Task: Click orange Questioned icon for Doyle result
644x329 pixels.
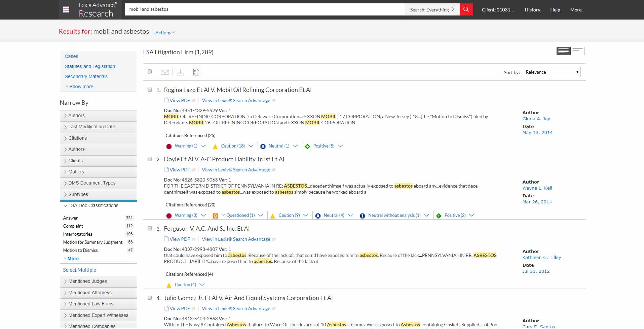Action: pyautogui.click(x=215, y=216)
